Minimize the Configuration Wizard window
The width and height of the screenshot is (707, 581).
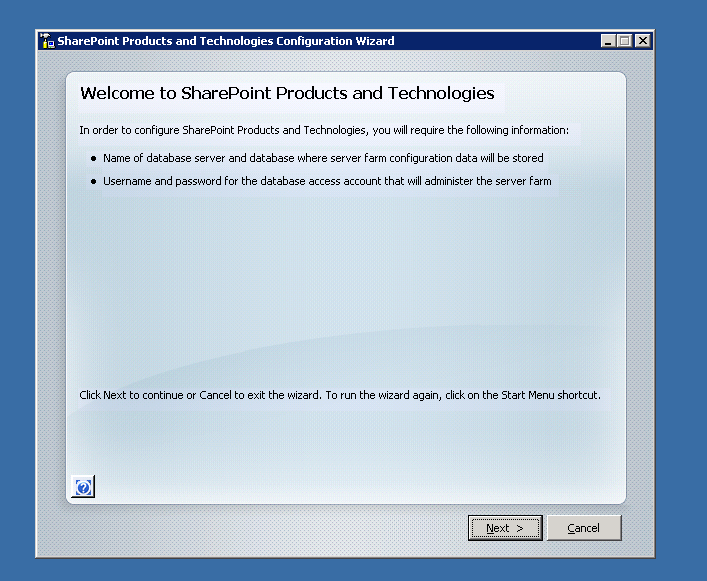(x=608, y=41)
